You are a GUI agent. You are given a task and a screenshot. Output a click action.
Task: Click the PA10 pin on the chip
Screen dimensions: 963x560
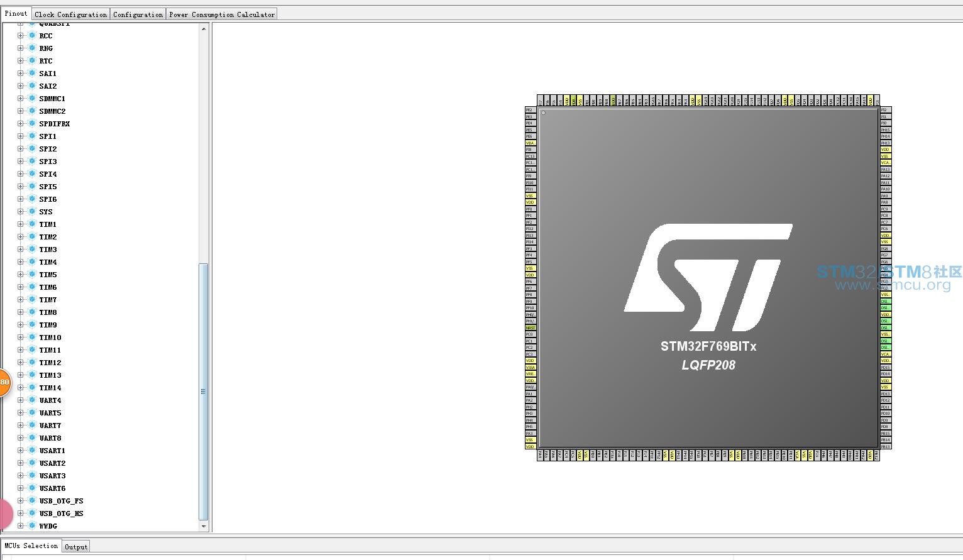point(886,189)
